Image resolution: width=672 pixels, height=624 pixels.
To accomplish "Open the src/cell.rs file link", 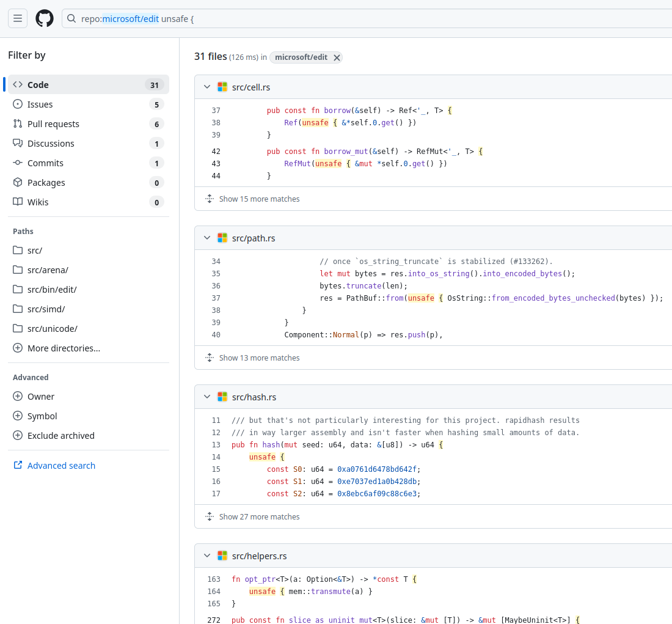I will click(x=251, y=87).
